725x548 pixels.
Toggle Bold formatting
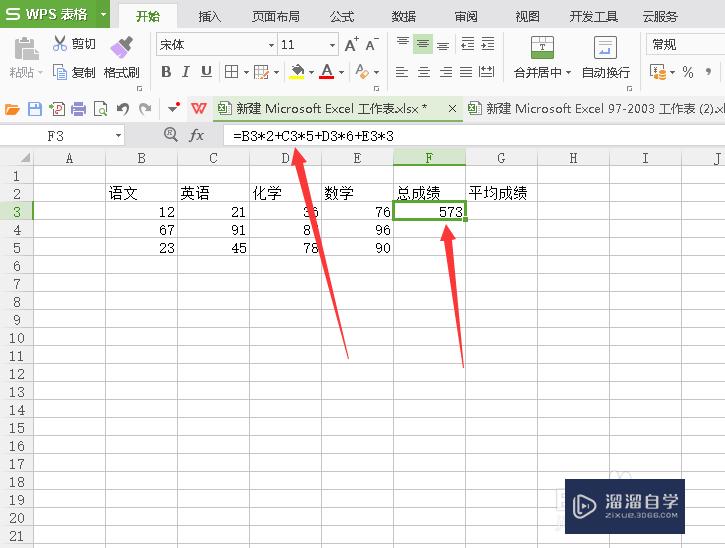166,72
